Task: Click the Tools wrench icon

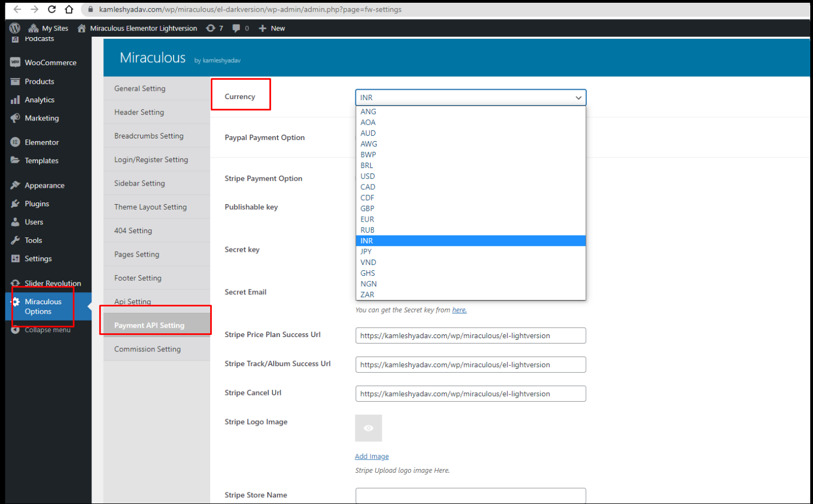Action: (15, 240)
